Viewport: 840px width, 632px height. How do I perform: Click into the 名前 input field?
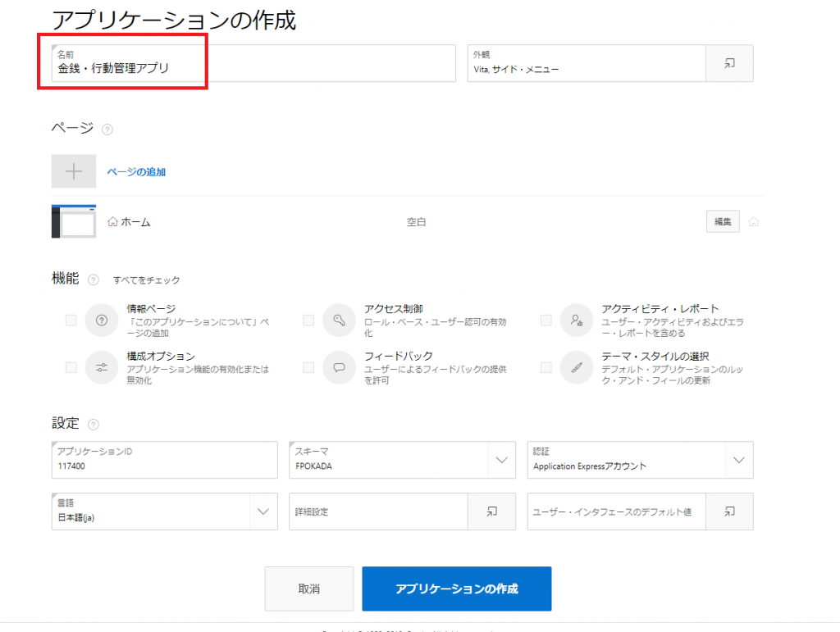click(x=253, y=63)
